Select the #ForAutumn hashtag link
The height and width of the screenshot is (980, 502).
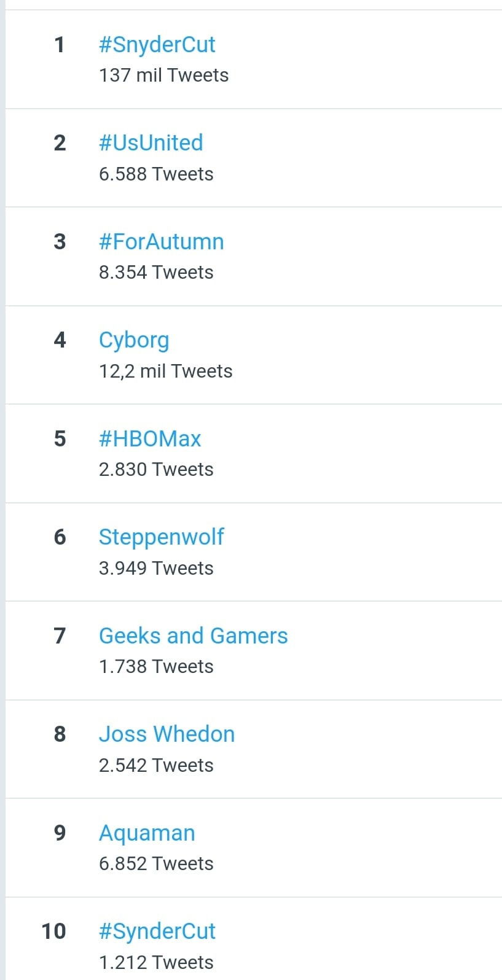point(162,241)
